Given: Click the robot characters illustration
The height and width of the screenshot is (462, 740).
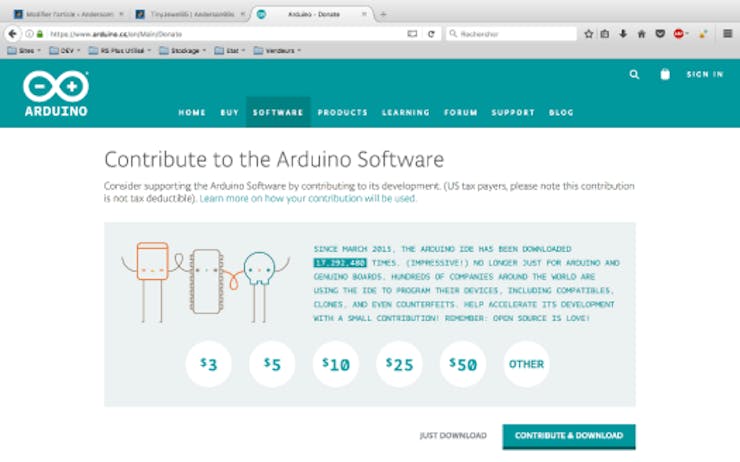Looking at the screenshot, I should (x=206, y=282).
